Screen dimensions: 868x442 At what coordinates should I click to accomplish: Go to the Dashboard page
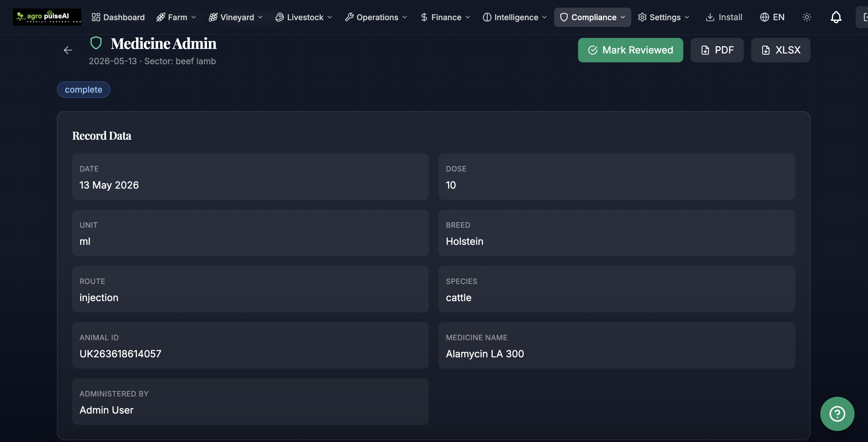(118, 17)
